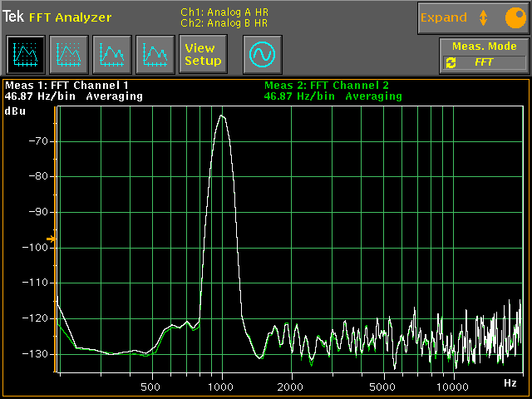Select the Ch1: Analog A HR label
The height and width of the screenshot is (399, 532).
pyautogui.click(x=224, y=12)
